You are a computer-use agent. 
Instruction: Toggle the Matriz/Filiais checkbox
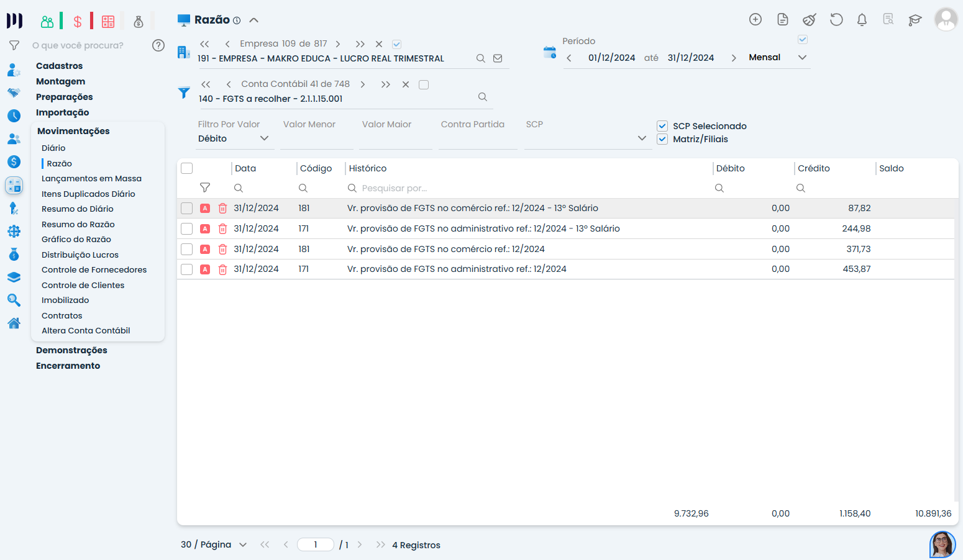click(662, 139)
